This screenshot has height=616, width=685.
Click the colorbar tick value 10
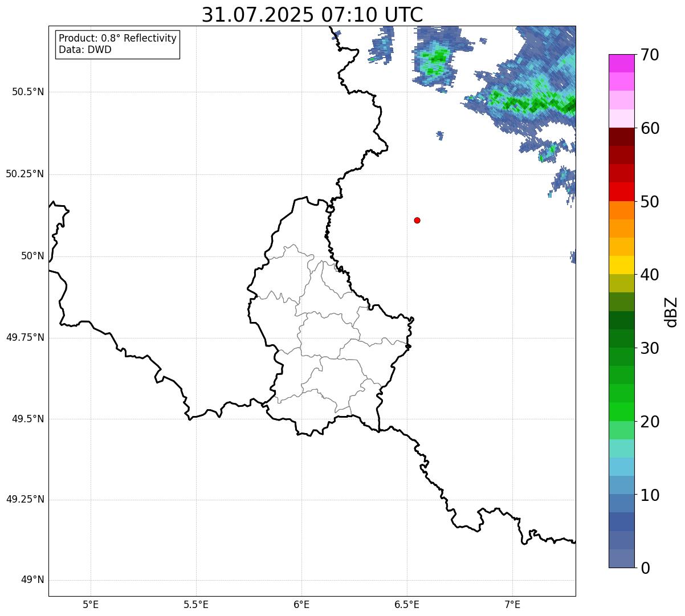click(x=650, y=495)
